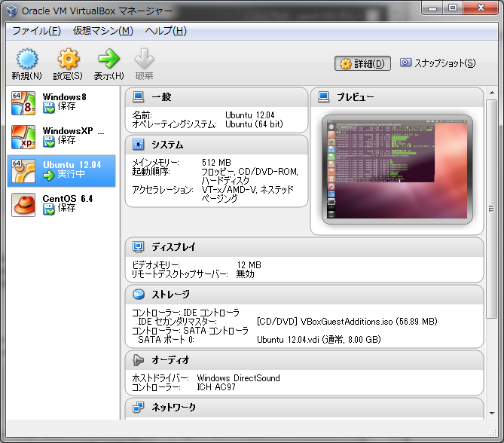The height and width of the screenshot is (443, 504).
Task: Click the 'Ubuntu (64 bit)' operating system value
Action: coord(254,124)
